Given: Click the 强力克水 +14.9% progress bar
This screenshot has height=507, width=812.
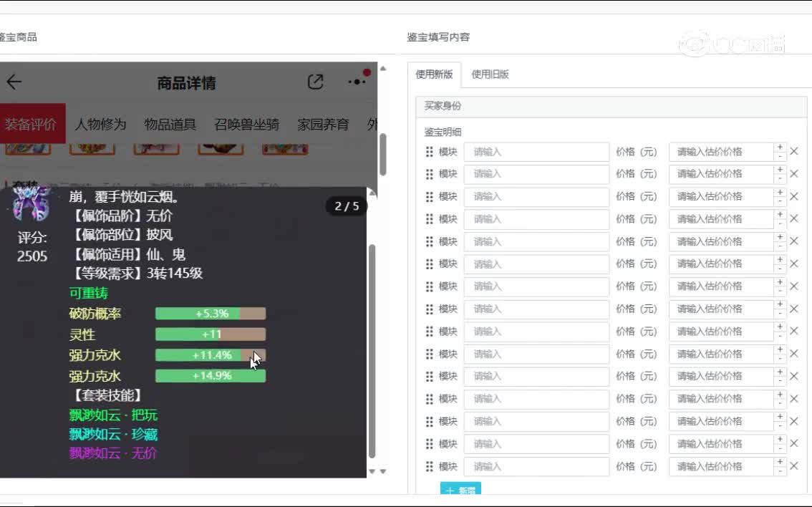Looking at the screenshot, I should pos(211,376).
